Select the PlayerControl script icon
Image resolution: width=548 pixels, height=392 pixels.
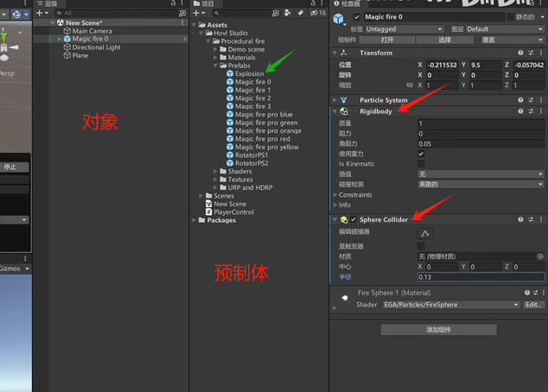point(209,212)
